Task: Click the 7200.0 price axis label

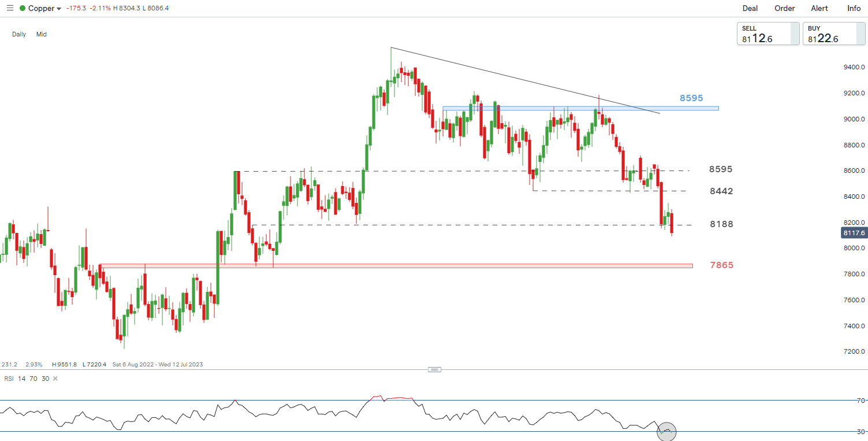Action: tap(854, 352)
